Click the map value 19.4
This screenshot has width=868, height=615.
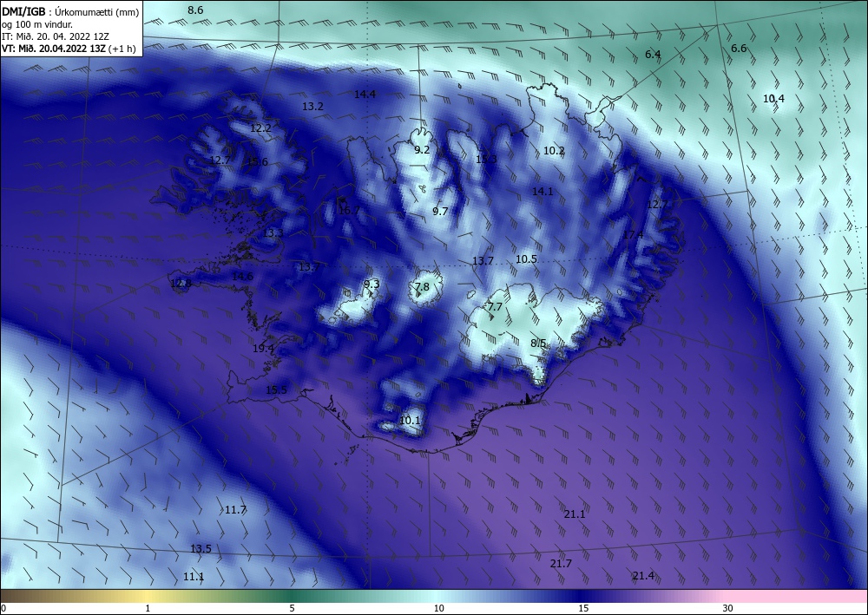click(x=263, y=349)
